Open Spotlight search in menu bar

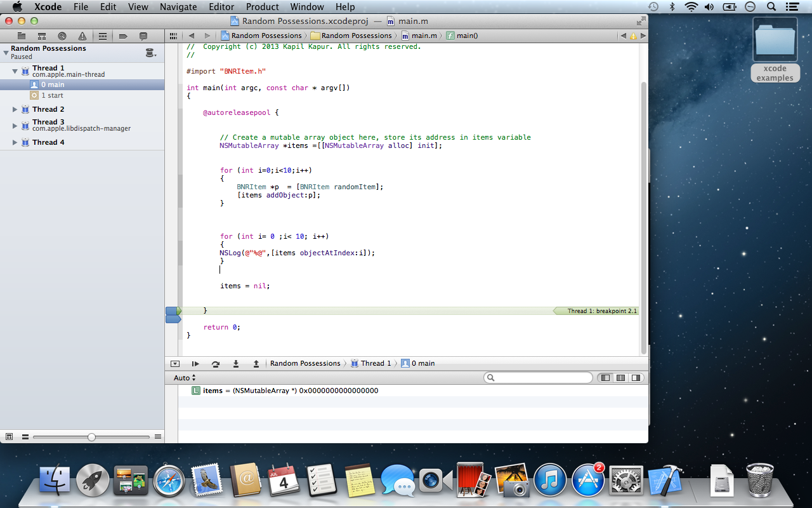click(x=771, y=7)
